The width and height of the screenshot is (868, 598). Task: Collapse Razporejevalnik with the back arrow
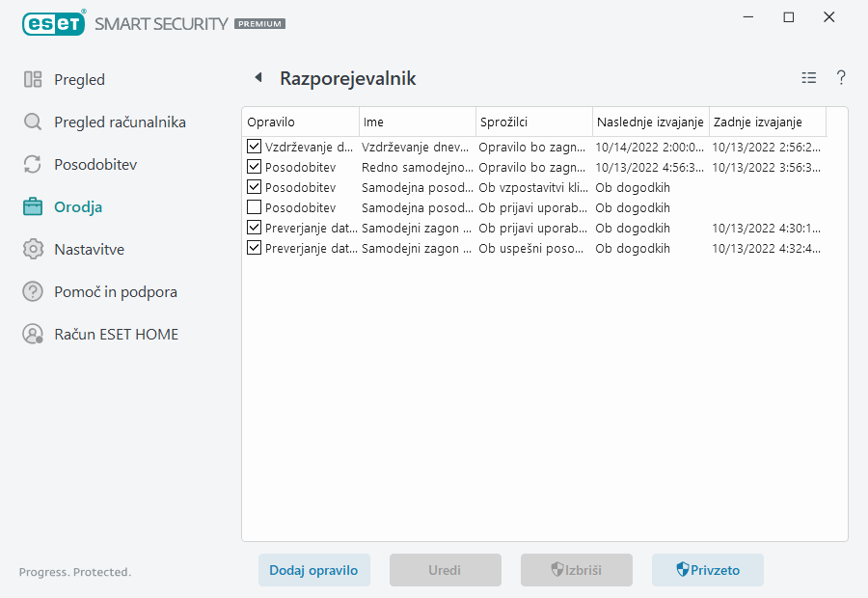coord(258,77)
